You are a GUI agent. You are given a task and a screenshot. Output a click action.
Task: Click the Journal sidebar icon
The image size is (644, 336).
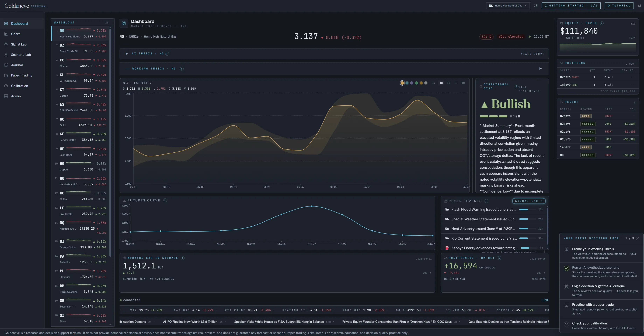click(6, 65)
